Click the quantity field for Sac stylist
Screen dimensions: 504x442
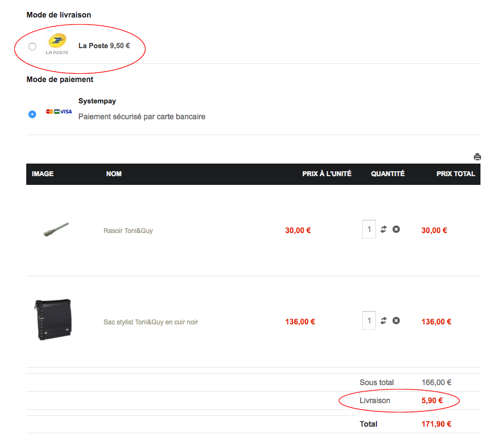(369, 321)
